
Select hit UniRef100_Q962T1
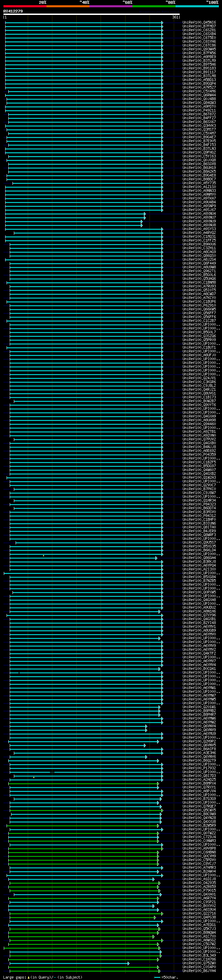point(199,271)
